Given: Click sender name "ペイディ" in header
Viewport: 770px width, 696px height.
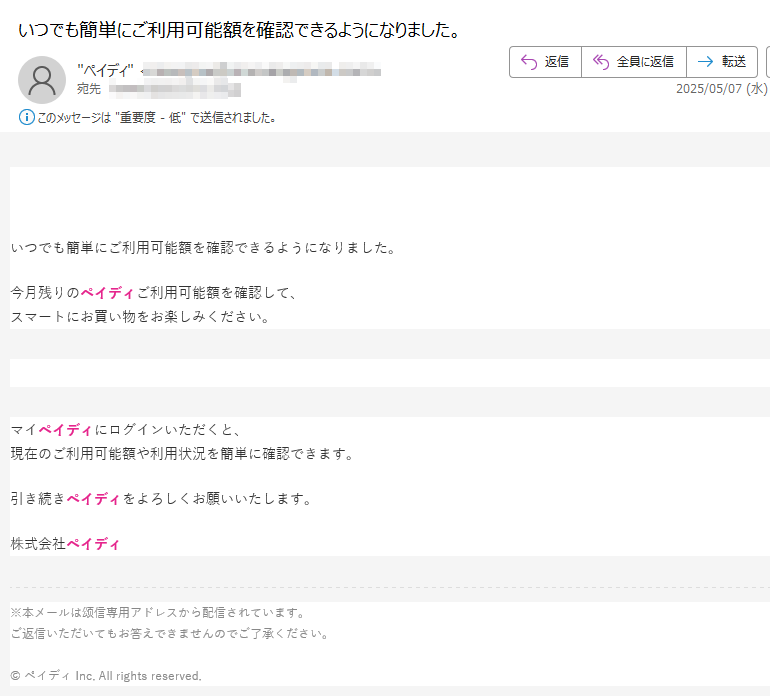Looking at the screenshot, I should tap(106, 71).
